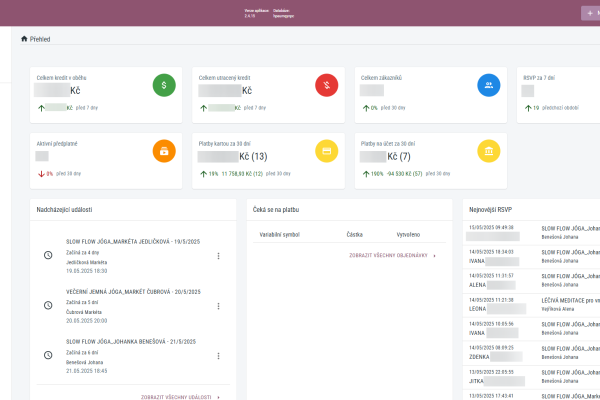600x400 pixels.
Task: Click RSVP entry dated 14/05/2025 10:05:56
Action: tap(531, 329)
